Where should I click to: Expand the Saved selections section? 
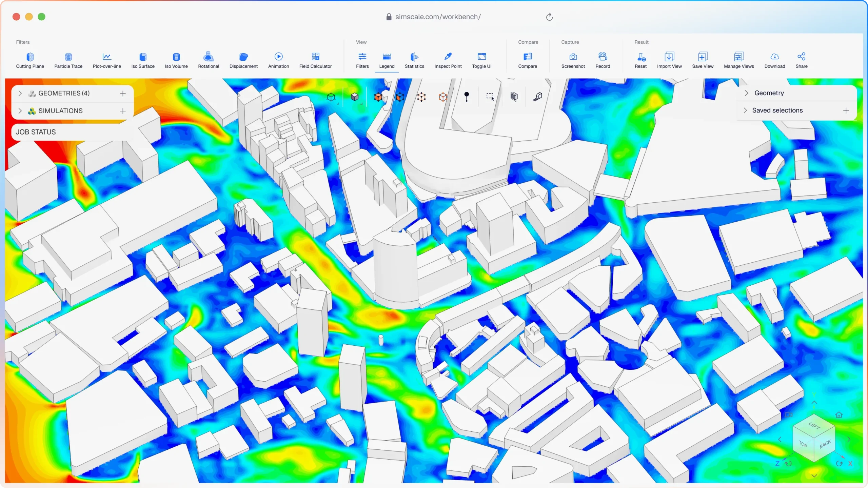pos(745,110)
